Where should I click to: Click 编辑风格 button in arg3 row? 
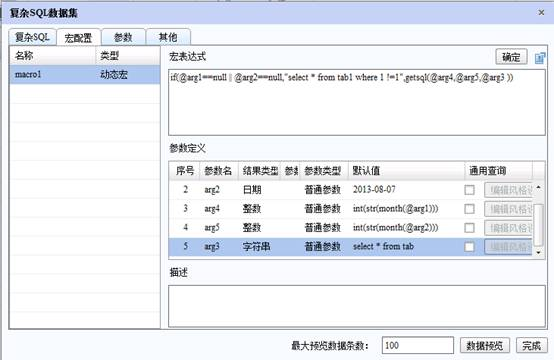[x=508, y=247]
